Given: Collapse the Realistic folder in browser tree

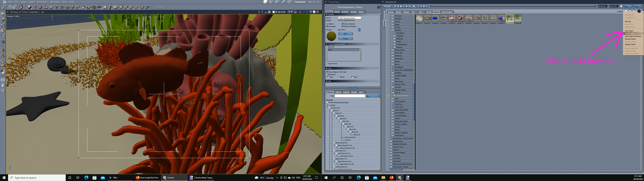Looking at the screenshot, I should click(x=393, y=30).
